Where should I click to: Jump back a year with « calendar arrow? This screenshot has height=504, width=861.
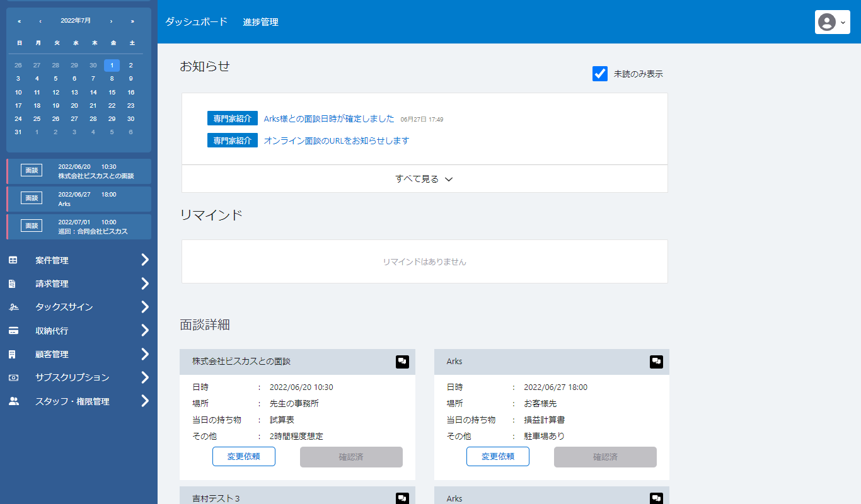(x=19, y=20)
